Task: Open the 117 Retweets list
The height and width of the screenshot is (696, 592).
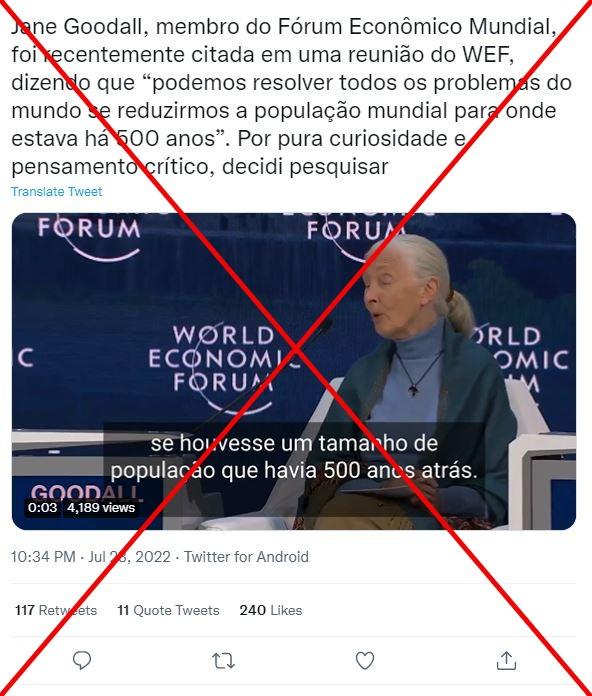Action: 56,610
